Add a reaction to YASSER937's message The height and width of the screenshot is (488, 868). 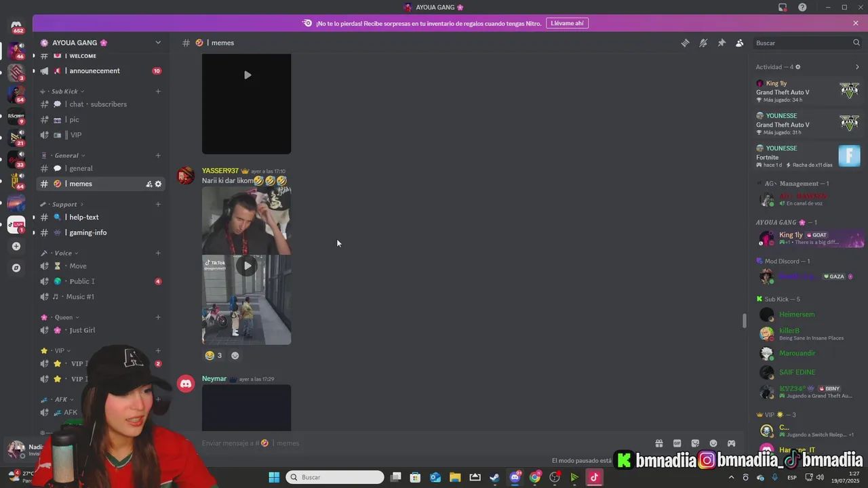pos(235,356)
